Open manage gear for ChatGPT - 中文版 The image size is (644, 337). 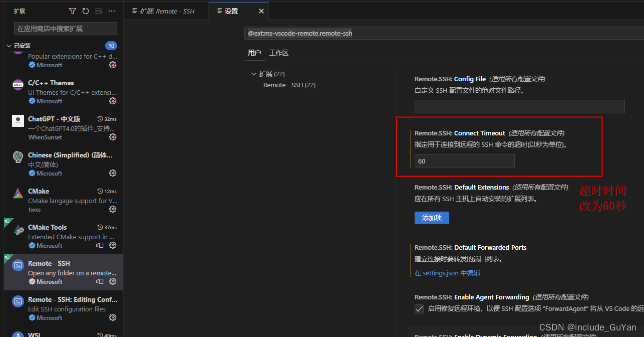pyautogui.click(x=113, y=137)
